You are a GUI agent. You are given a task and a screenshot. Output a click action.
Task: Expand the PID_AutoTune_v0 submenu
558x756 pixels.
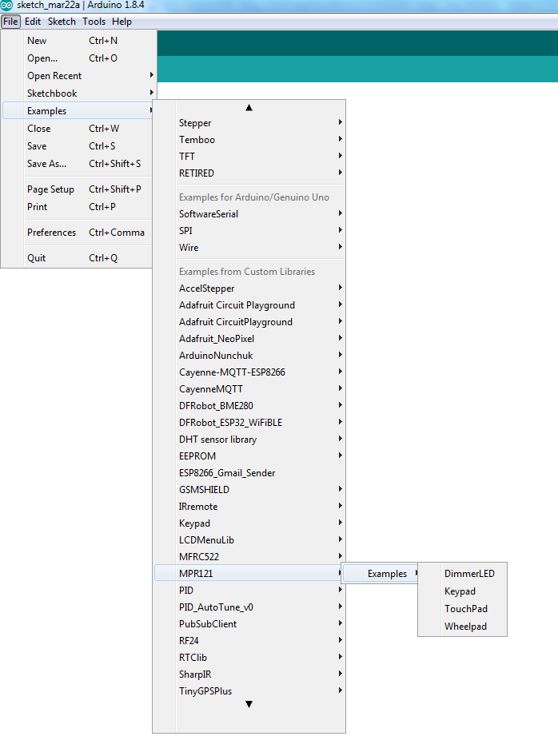point(249,607)
